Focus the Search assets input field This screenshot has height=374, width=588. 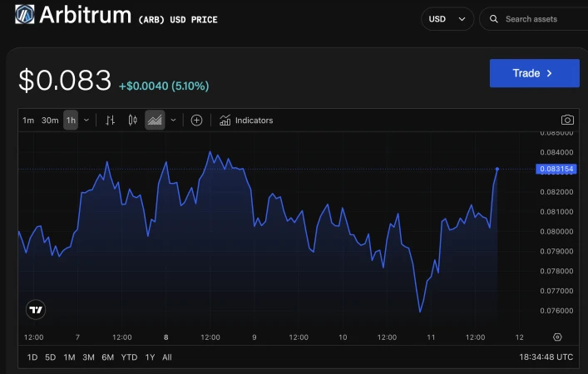point(534,19)
